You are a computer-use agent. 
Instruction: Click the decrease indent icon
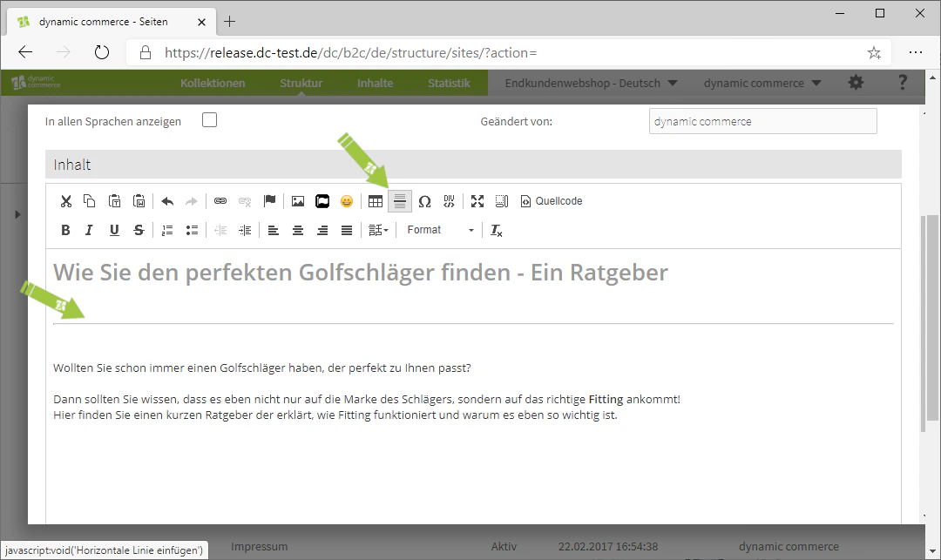coord(220,230)
